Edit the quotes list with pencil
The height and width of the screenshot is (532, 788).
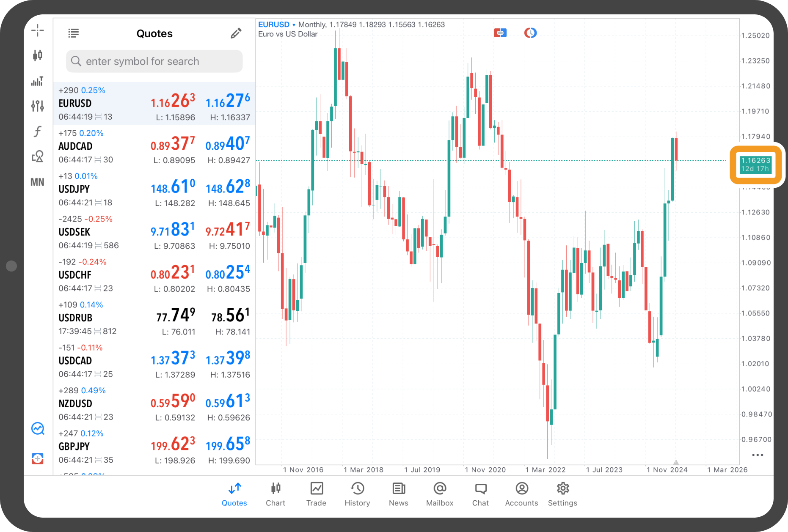tap(236, 33)
